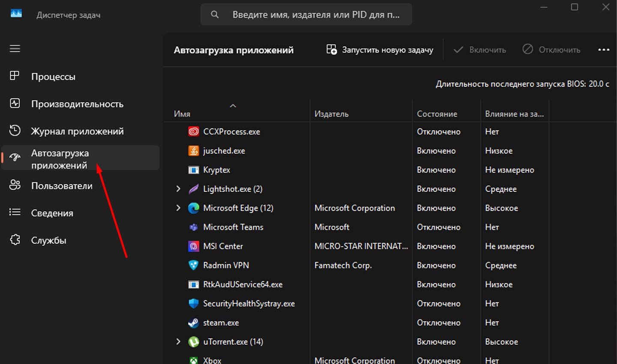Screen dimensions: 617x364
Task: Expand the Lightshot.exe (2) group
Action: [178, 189]
